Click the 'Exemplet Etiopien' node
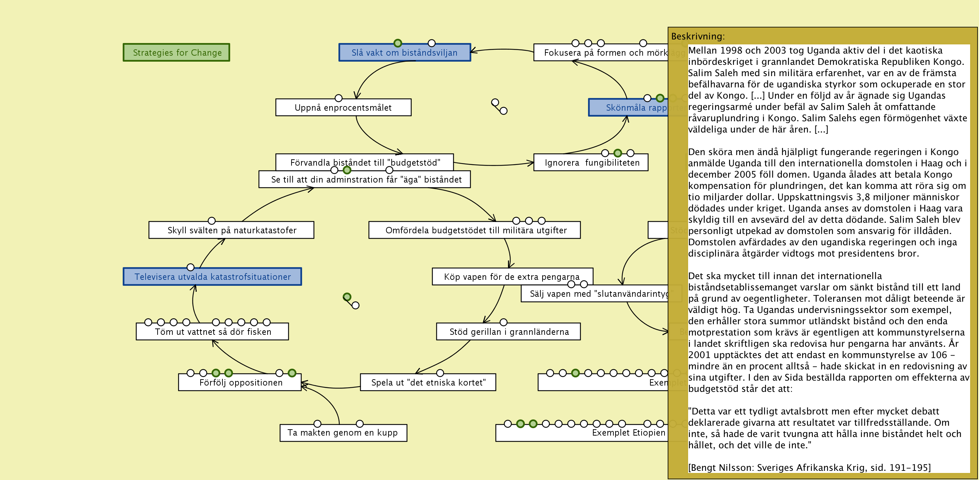 (628, 433)
